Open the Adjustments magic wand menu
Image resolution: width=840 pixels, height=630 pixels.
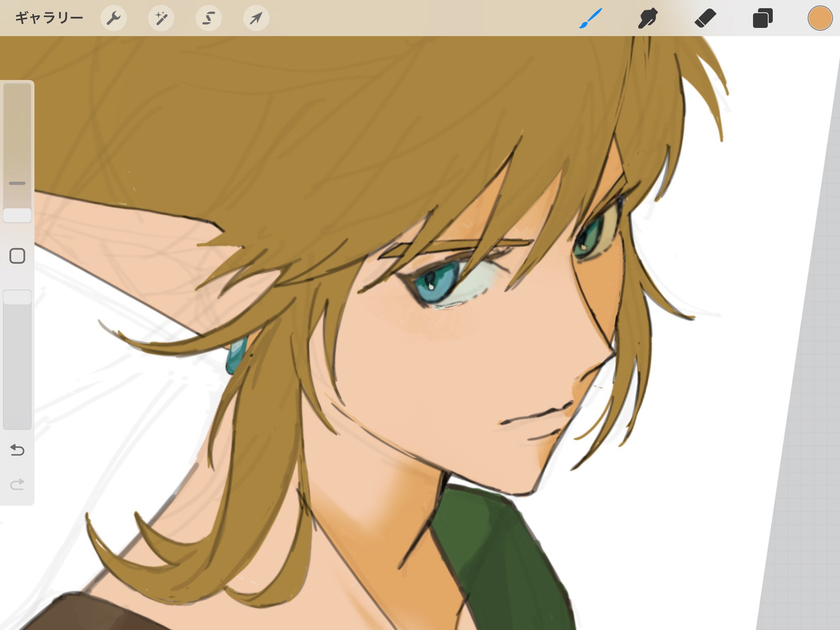[161, 18]
